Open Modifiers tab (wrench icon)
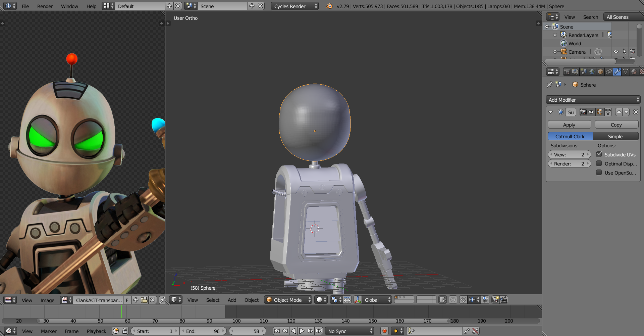The height and width of the screenshot is (336, 644). click(x=617, y=71)
